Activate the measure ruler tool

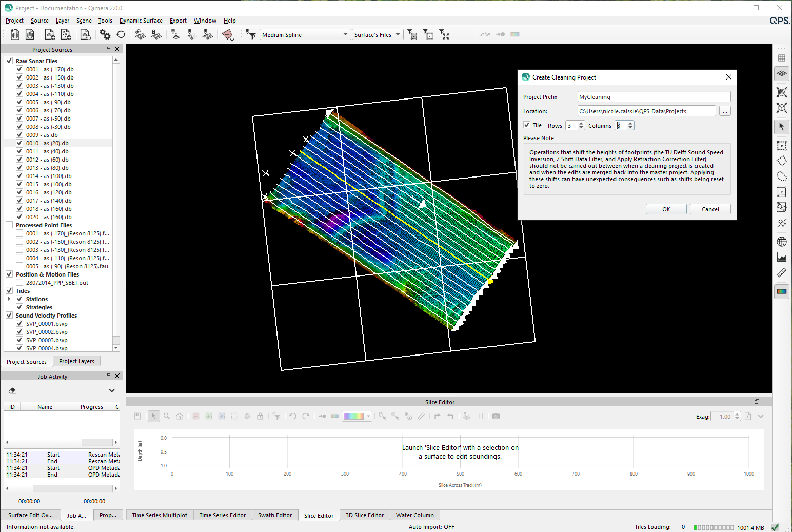(781, 272)
